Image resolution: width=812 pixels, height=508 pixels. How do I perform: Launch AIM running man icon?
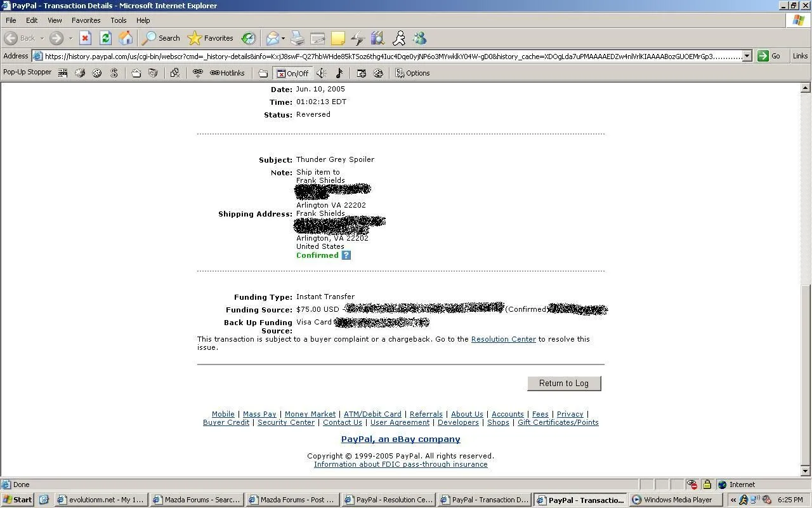point(399,38)
